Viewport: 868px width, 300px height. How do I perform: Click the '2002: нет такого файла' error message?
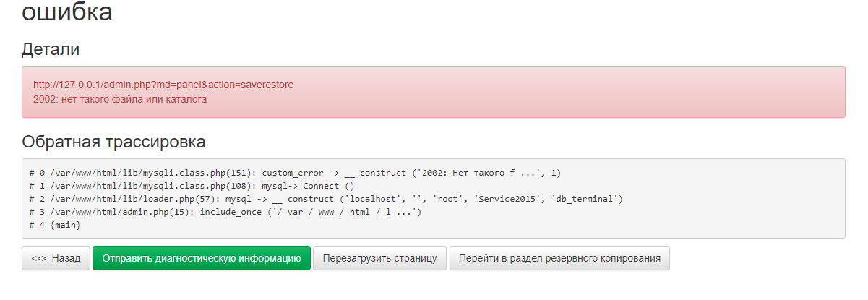point(120,99)
